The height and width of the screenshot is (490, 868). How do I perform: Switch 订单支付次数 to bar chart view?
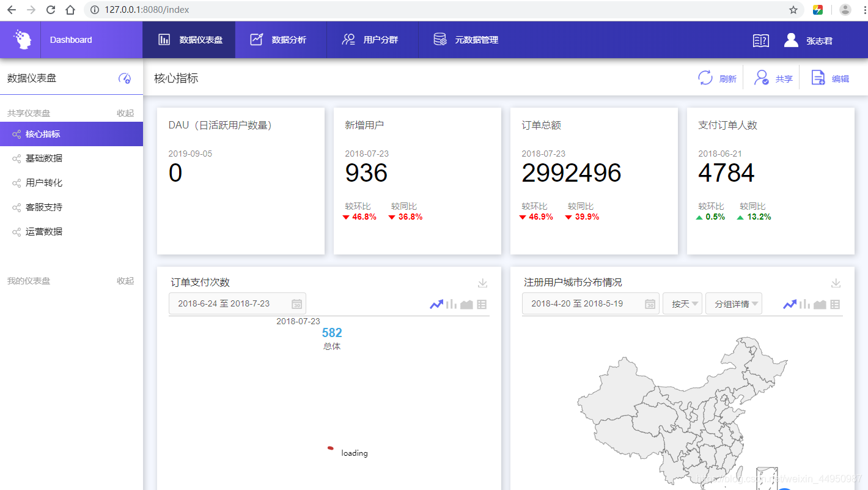452,304
